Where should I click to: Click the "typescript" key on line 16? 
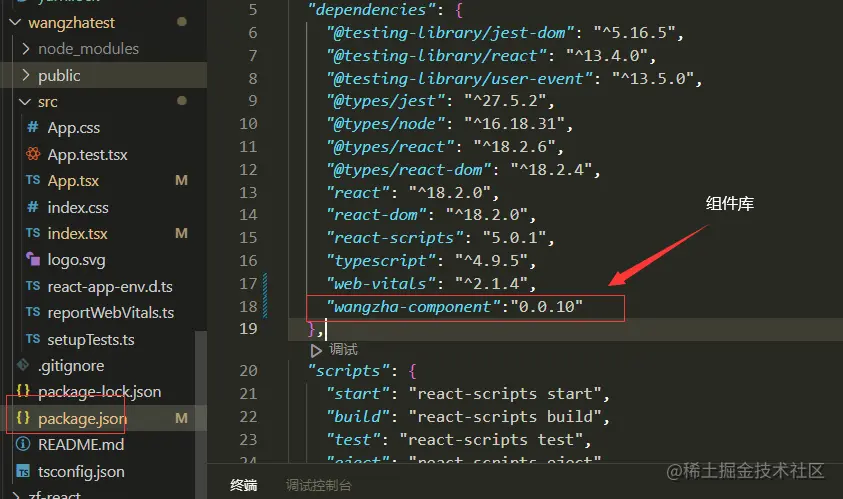tap(381, 261)
